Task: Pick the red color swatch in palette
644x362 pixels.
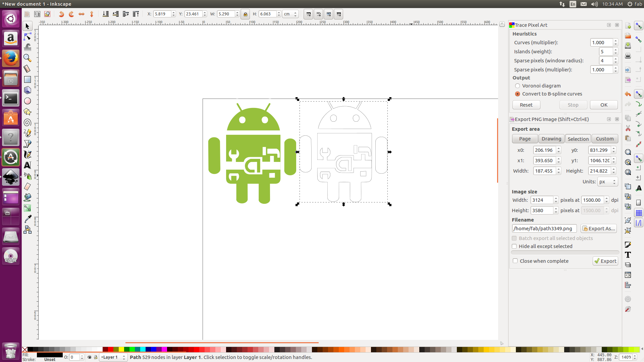Action: click(x=110, y=350)
